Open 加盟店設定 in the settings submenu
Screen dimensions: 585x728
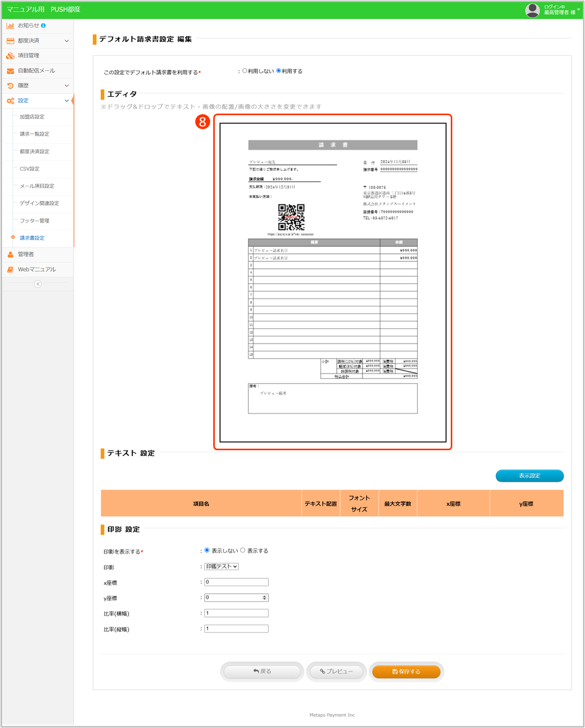click(x=32, y=117)
